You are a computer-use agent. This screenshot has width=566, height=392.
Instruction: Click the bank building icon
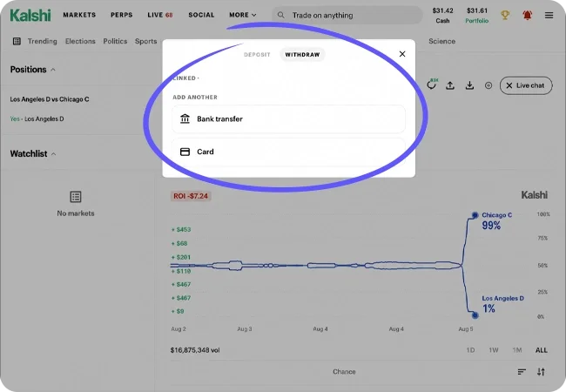[185, 118]
